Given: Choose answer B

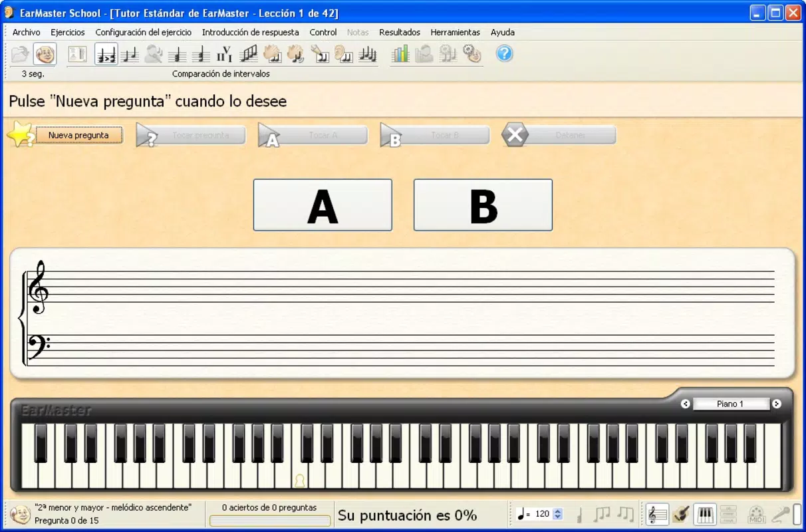Looking at the screenshot, I should (483, 205).
